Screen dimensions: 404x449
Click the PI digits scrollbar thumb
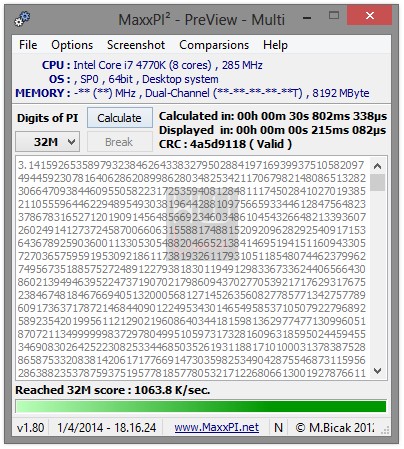pos(377,183)
